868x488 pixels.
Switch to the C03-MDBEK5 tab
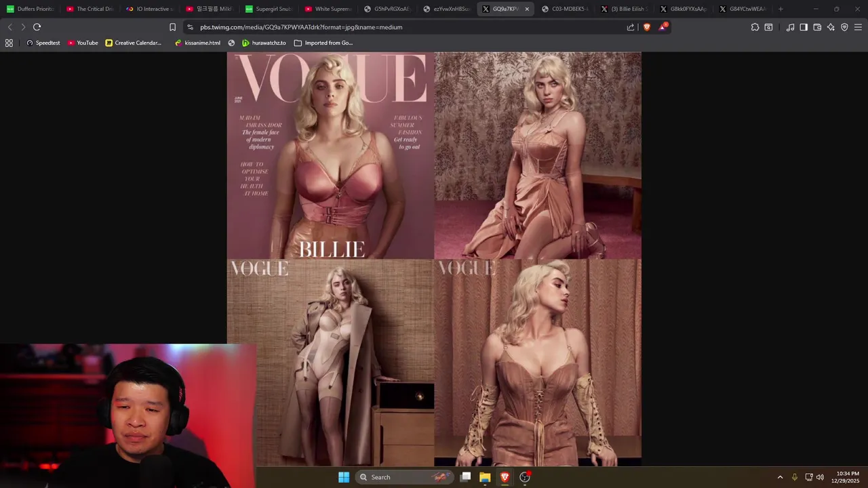pos(566,9)
